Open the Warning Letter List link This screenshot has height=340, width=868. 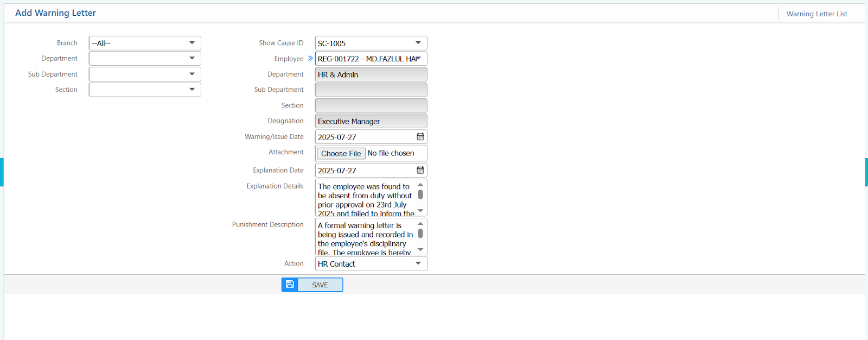coord(816,14)
